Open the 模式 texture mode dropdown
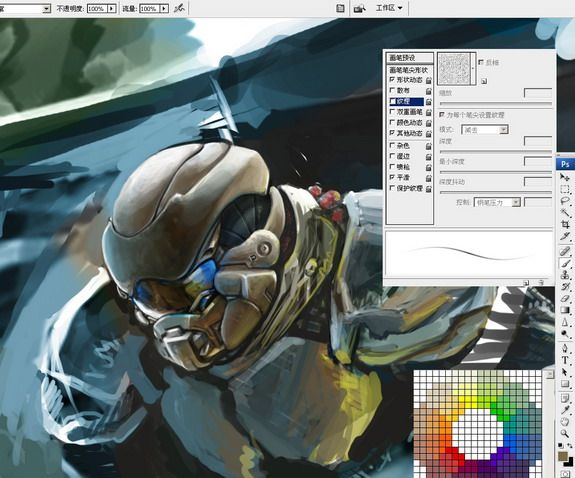The height and width of the screenshot is (478, 575). 485,129
